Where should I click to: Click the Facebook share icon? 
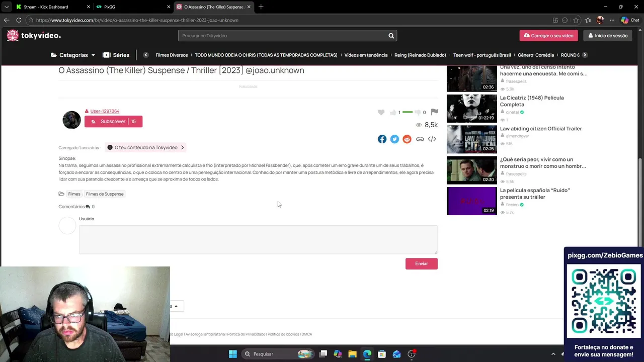coord(382,139)
